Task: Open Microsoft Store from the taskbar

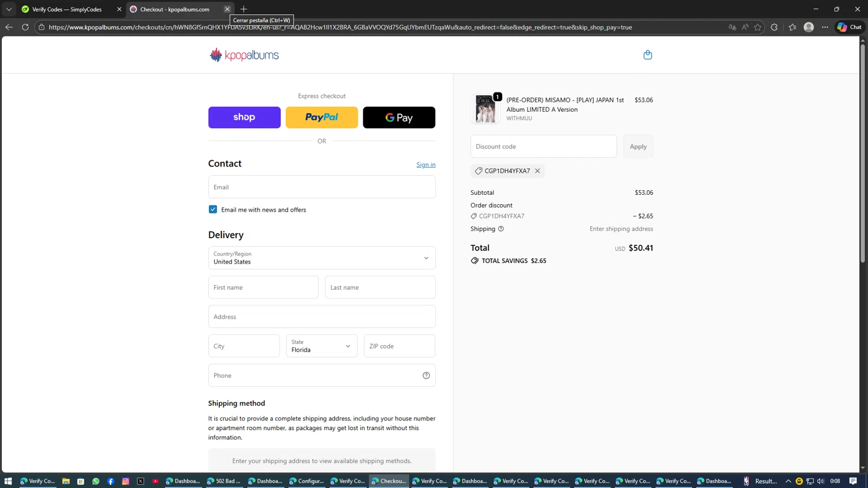Action: coord(81,481)
